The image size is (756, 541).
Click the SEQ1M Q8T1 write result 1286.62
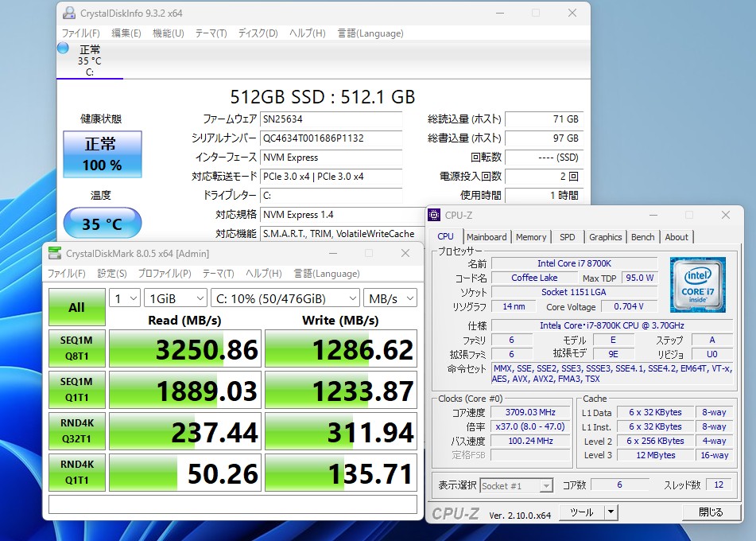tap(341, 348)
